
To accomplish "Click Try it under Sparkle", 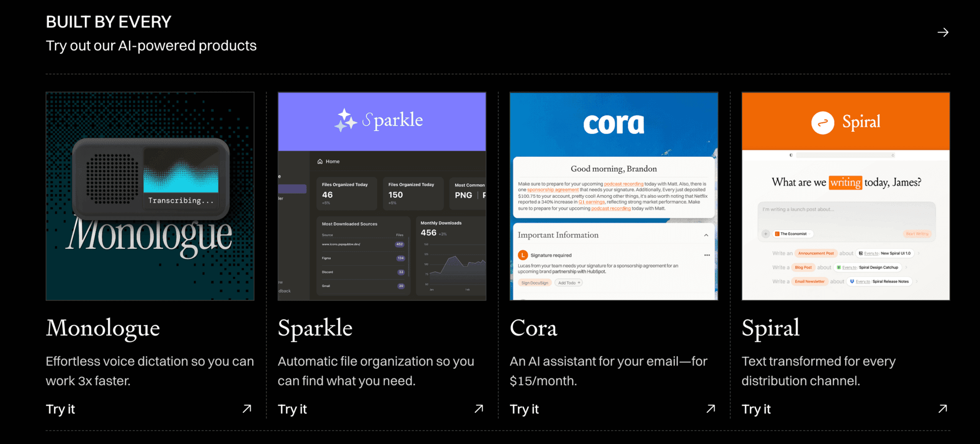I will pos(292,409).
